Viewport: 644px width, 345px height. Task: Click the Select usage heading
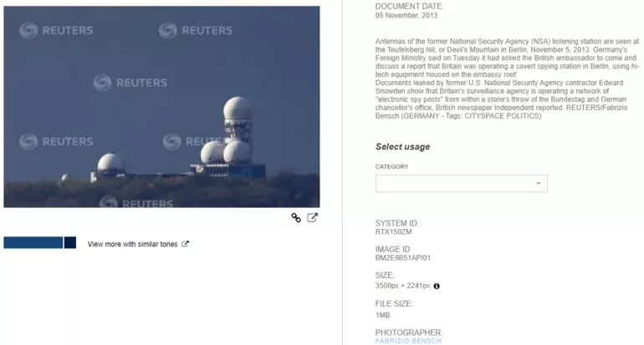tap(402, 147)
